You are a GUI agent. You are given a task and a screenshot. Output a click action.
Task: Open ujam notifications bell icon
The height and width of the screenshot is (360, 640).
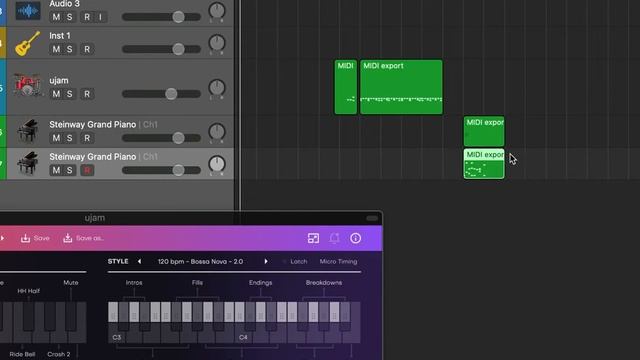point(334,238)
